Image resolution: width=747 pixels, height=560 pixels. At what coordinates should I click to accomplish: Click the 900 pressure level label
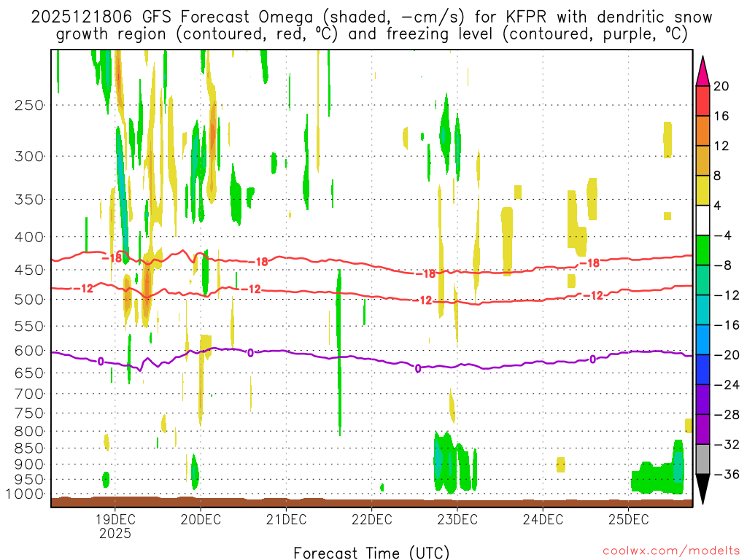[x=29, y=464]
